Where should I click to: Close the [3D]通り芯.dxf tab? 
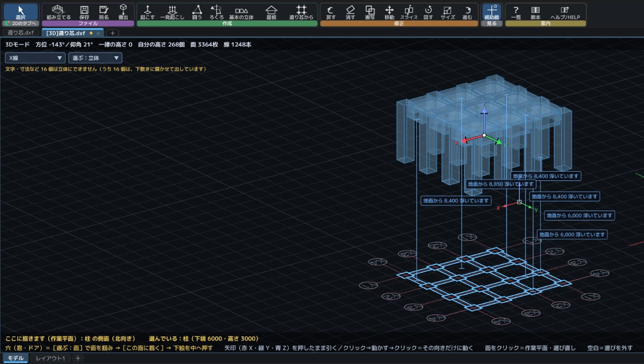(x=98, y=33)
